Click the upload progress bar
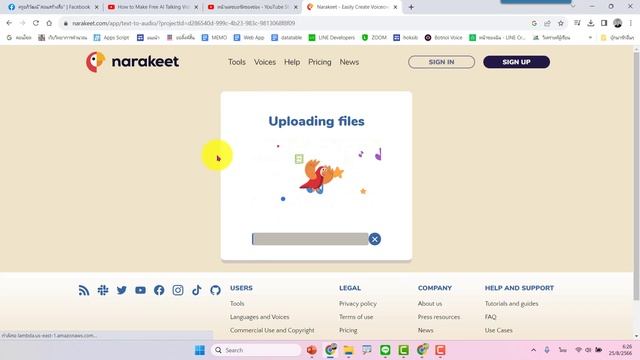Screen dimensions: 640x360 click(310, 239)
